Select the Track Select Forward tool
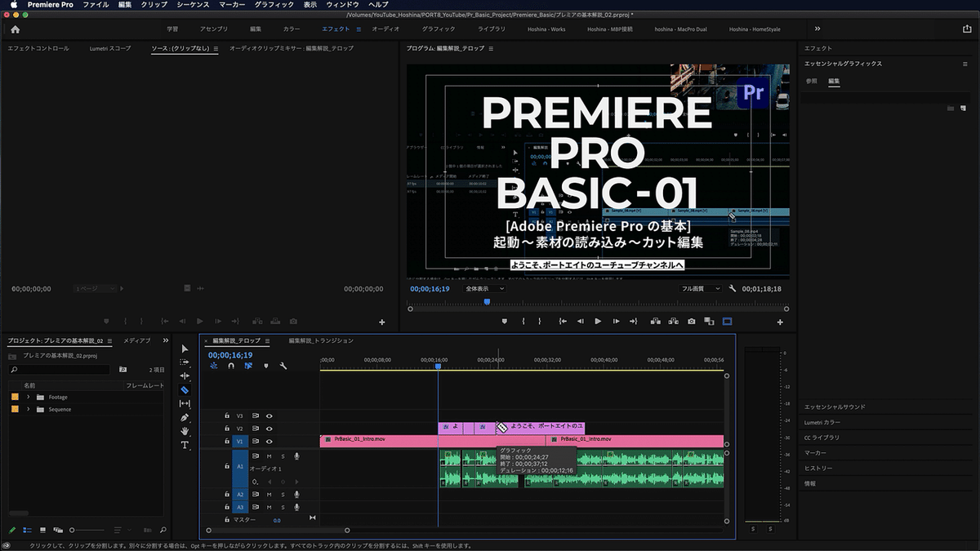 click(185, 362)
